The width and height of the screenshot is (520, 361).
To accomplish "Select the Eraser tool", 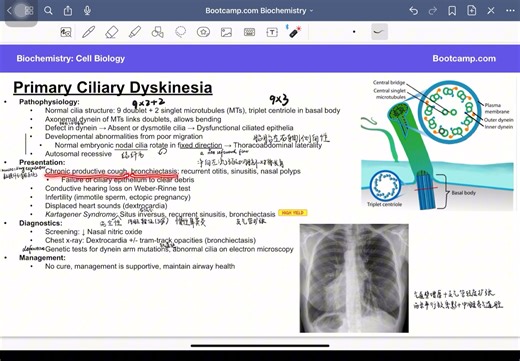I will tap(111, 32).
